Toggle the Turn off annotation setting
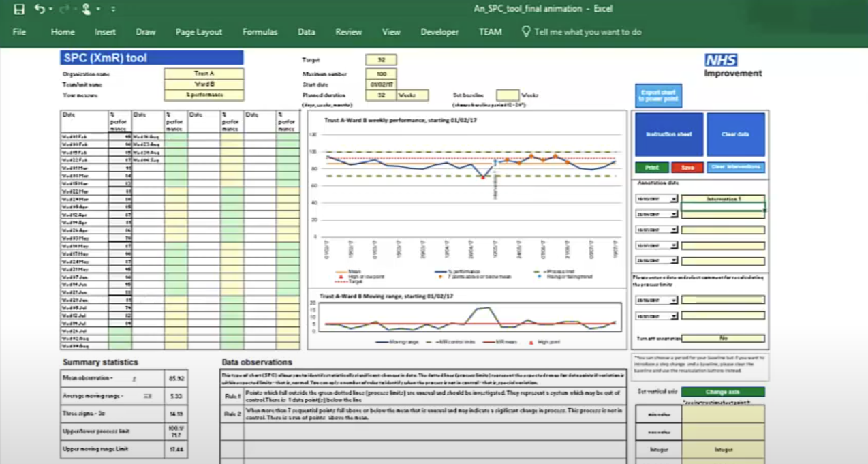Image resolution: width=868 pixels, height=464 pixels. pyautogui.click(x=724, y=338)
